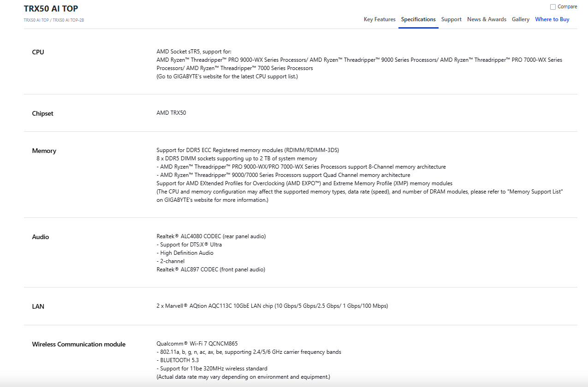
Task: Click the Where to Buy link
Action: pos(552,19)
